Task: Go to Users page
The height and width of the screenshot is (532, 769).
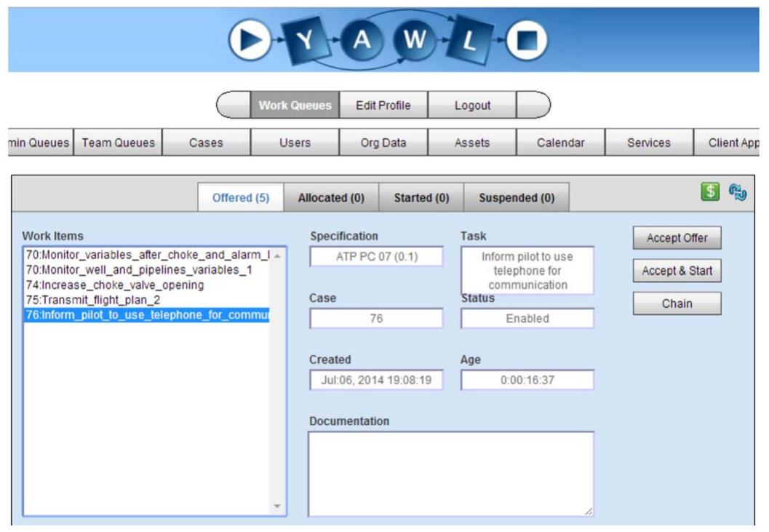Action: pyautogui.click(x=295, y=143)
